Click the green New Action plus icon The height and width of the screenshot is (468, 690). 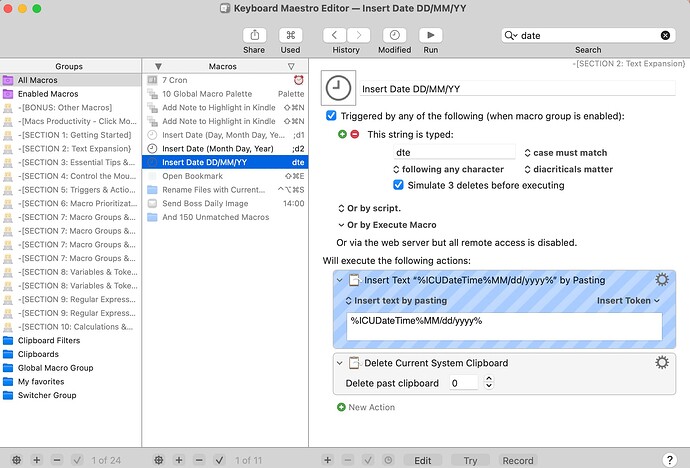click(x=342, y=407)
